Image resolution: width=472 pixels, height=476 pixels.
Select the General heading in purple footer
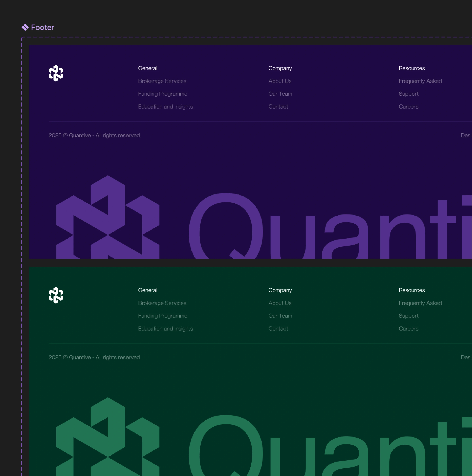tap(148, 68)
